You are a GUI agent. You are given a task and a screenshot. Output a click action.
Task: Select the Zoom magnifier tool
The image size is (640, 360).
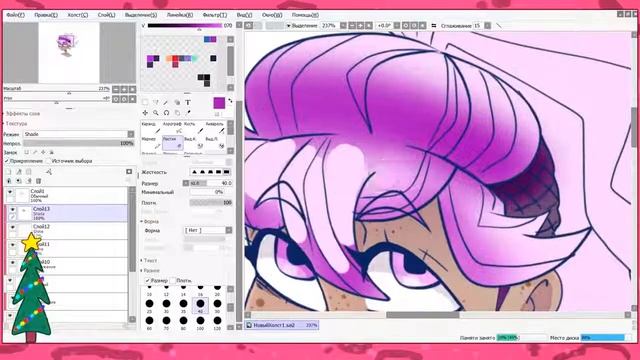tap(156, 113)
